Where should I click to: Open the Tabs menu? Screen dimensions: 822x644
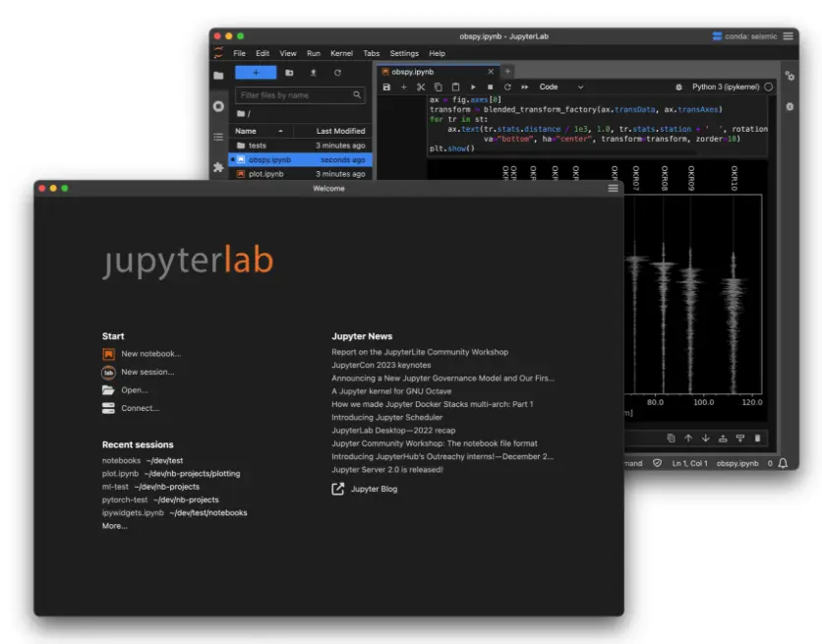coord(371,53)
